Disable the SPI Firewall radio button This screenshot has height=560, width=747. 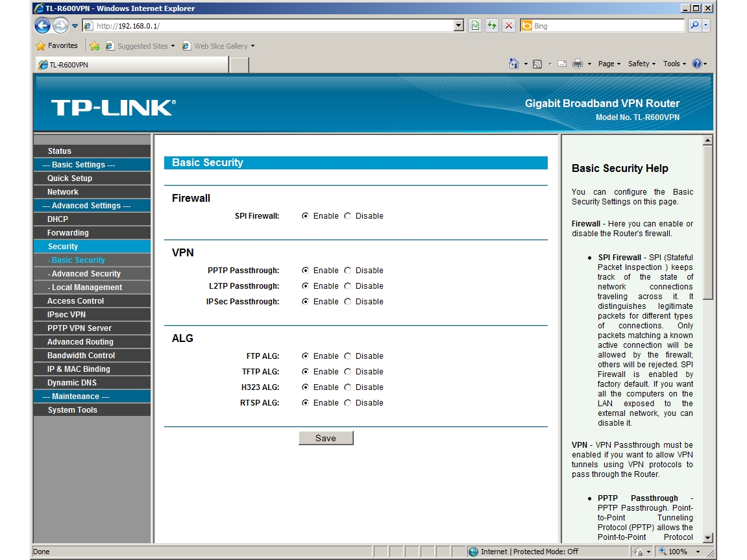pyautogui.click(x=348, y=215)
